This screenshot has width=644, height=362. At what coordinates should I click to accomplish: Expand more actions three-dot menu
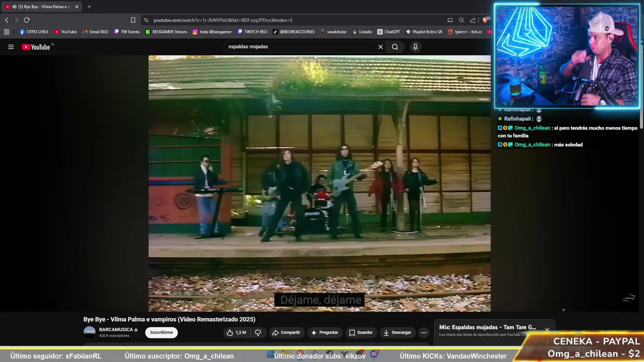[x=424, y=332]
